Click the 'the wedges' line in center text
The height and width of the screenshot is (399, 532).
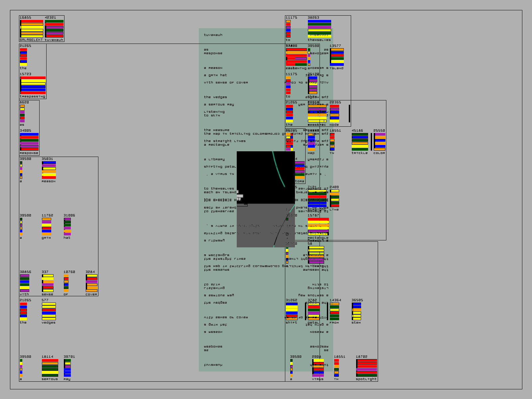pos(215,97)
